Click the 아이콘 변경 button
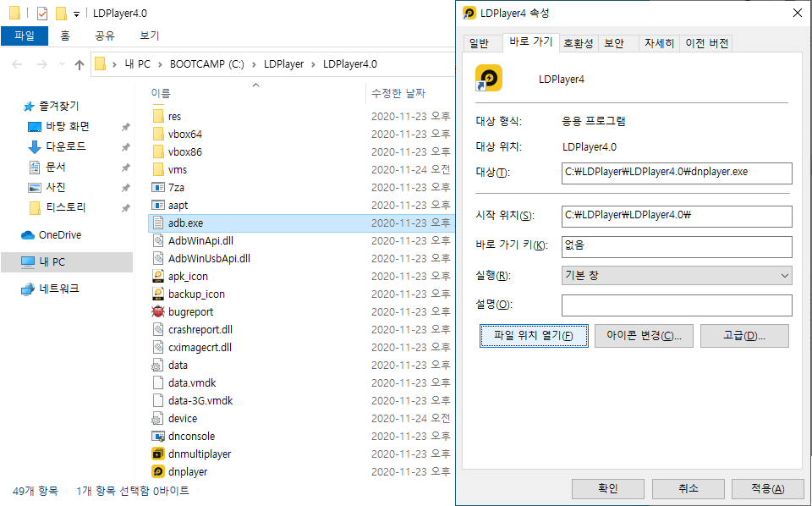The width and height of the screenshot is (812, 506). point(644,336)
